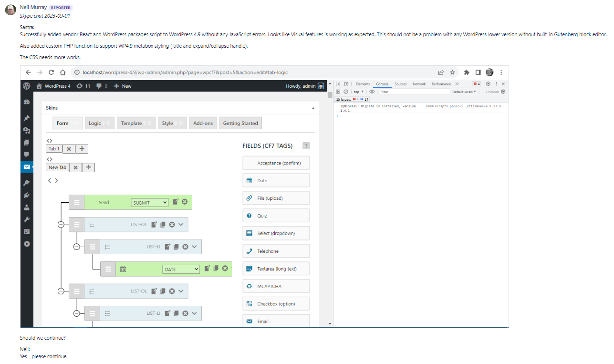Toggle the console sidebar panel
The width and height of the screenshot is (614, 364).
coord(338,92)
